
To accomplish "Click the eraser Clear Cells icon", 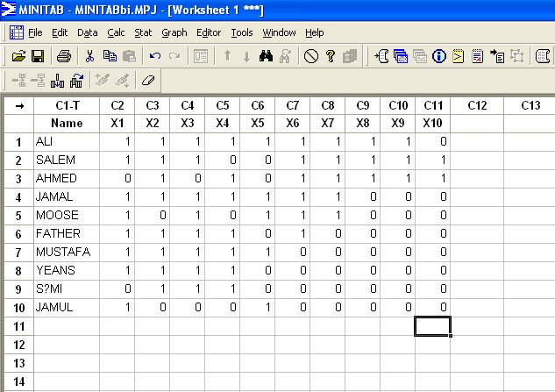I will click(146, 80).
